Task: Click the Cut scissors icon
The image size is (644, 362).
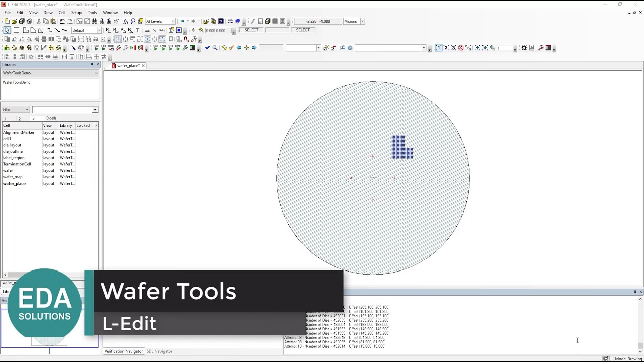Action: point(38,21)
